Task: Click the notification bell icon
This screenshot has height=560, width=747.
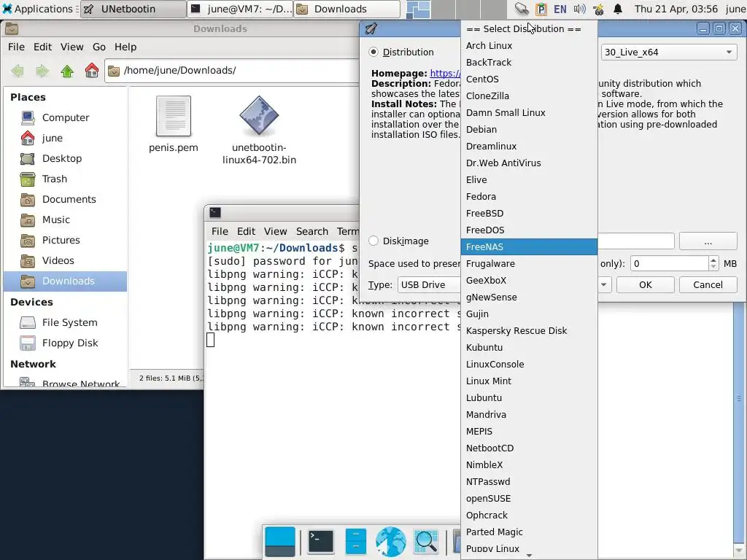Action: point(618,9)
